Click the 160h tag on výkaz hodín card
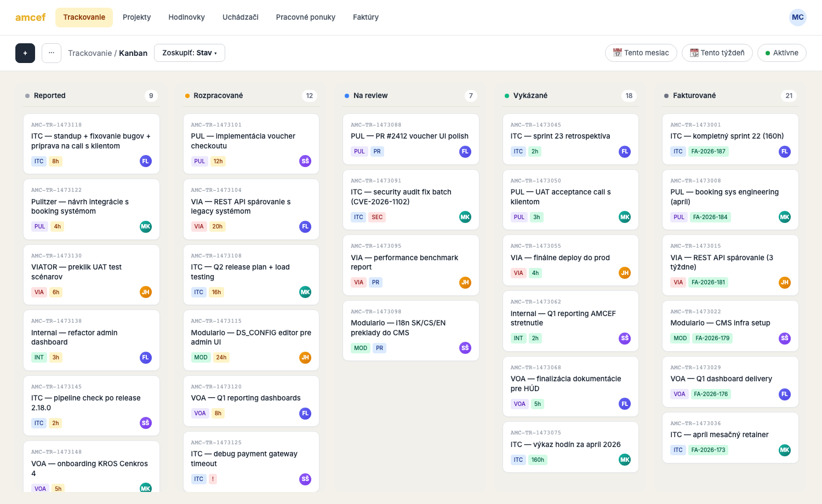 tap(538, 460)
